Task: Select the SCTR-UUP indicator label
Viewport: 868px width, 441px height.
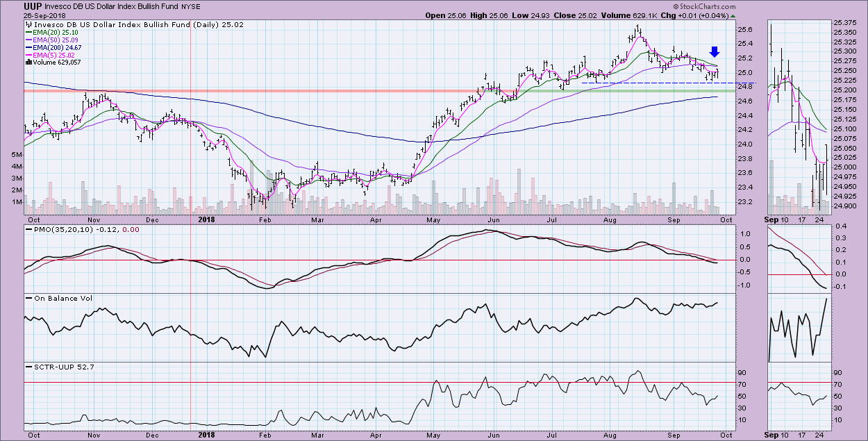Action: coord(54,366)
